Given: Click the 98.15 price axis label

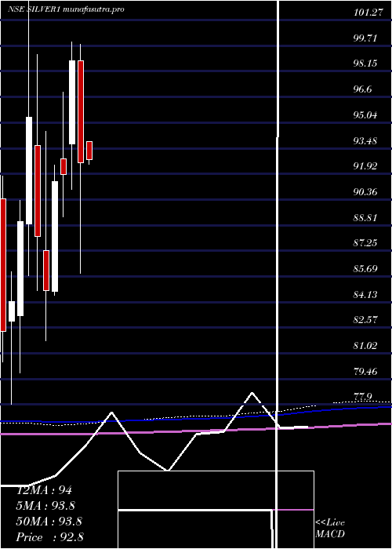Looking at the screenshot, I should (x=365, y=64).
